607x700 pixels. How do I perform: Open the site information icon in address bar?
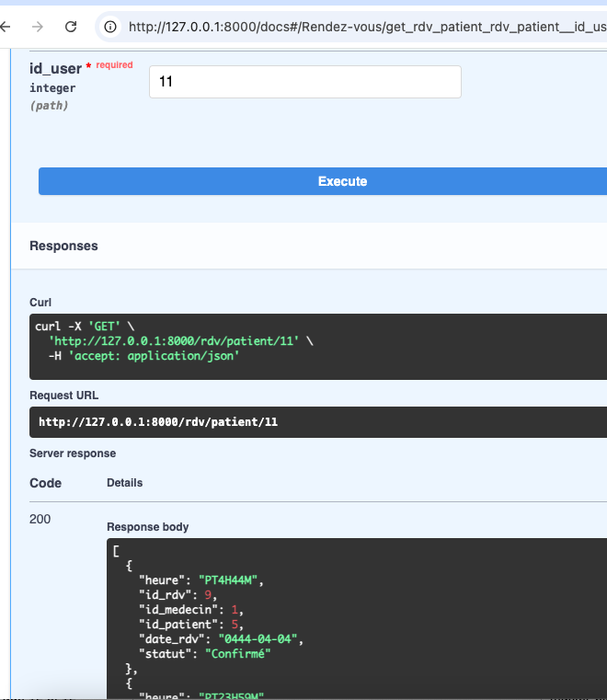click(110, 27)
